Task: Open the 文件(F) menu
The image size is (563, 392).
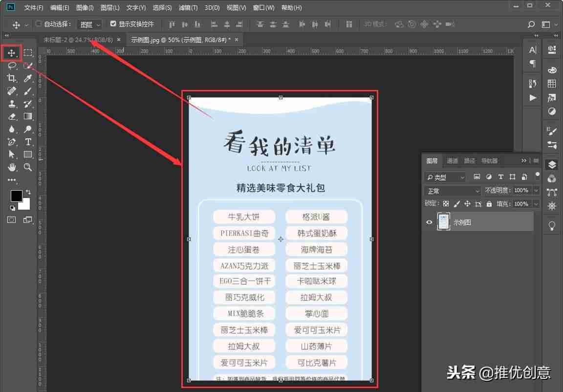Action: [x=33, y=7]
